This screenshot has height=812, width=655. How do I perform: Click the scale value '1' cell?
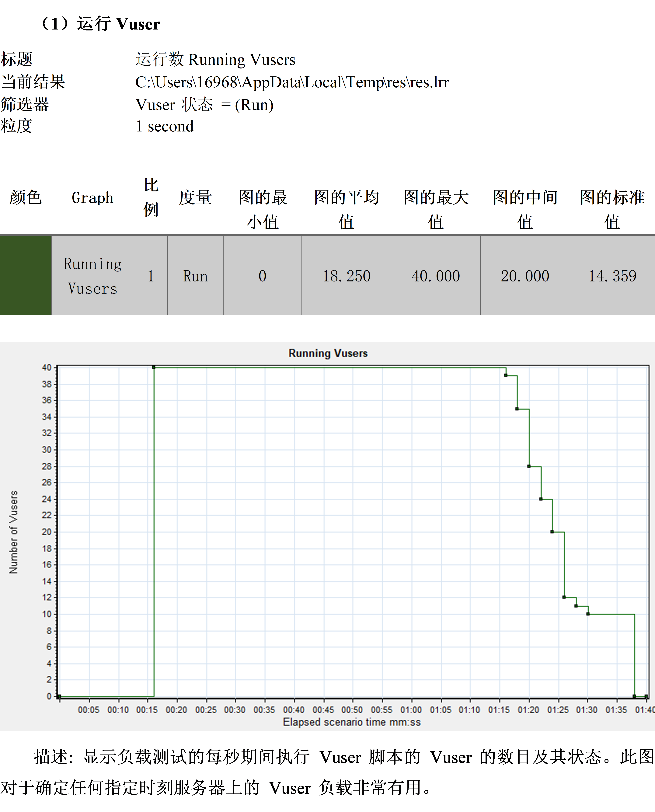click(151, 275)
